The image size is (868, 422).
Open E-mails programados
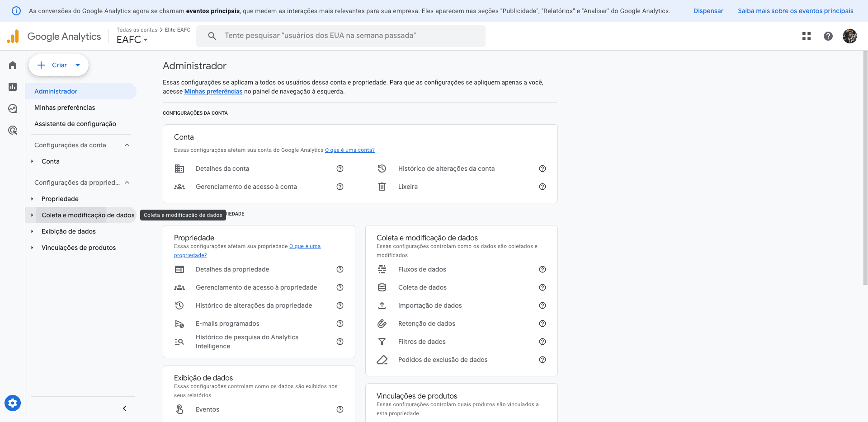click(x=227, y=324)
